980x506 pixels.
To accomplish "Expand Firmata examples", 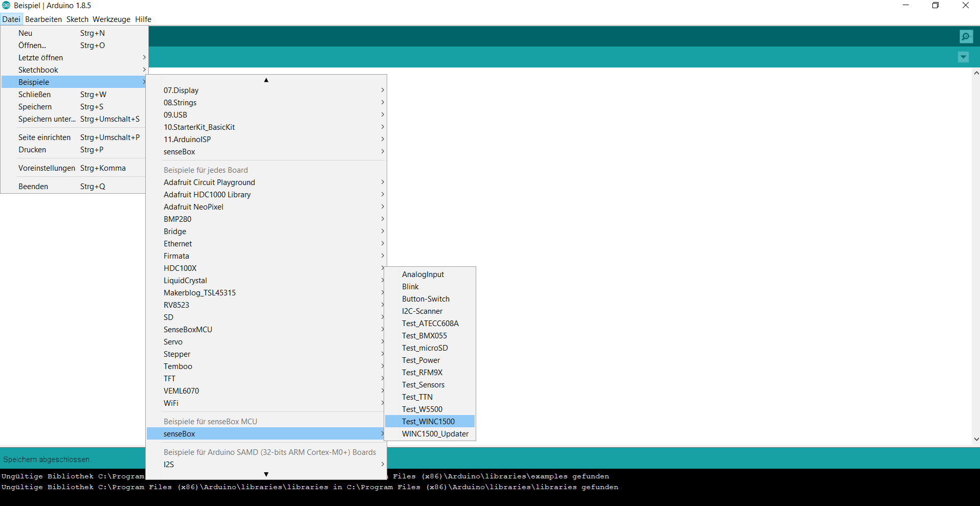I will tap(266, 256).
